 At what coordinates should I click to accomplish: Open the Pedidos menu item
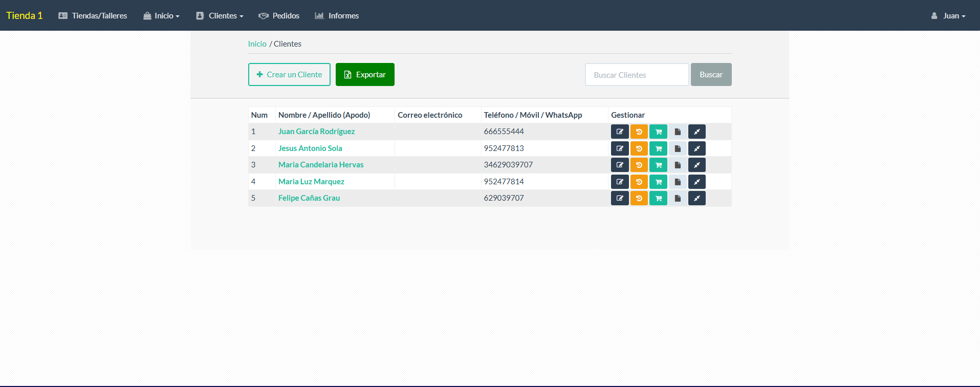click(279, 16)
